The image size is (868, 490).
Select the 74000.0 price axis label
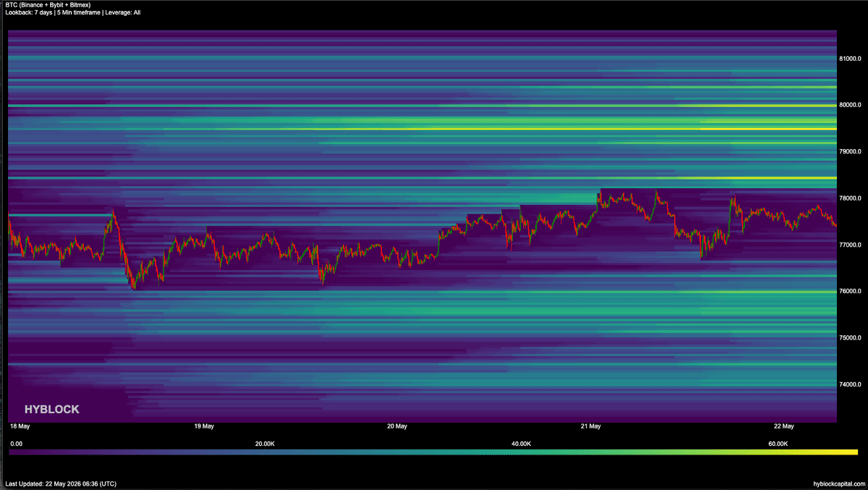850,384
